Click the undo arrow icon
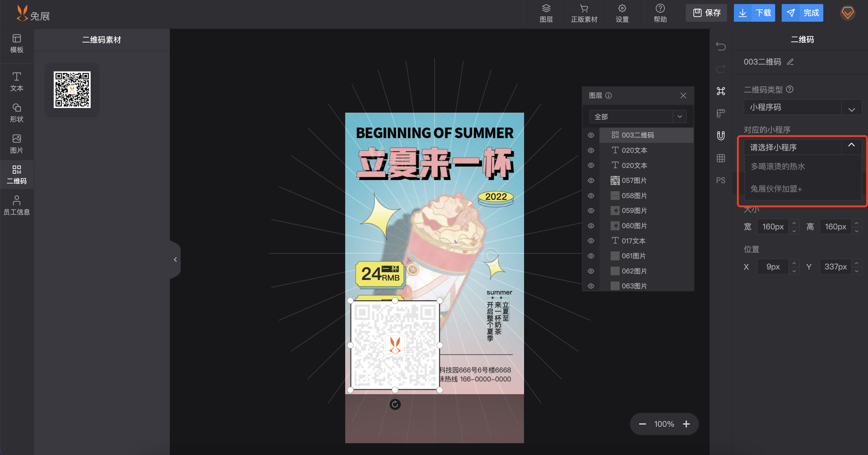868x455 pixels. [x=721, y=46]
